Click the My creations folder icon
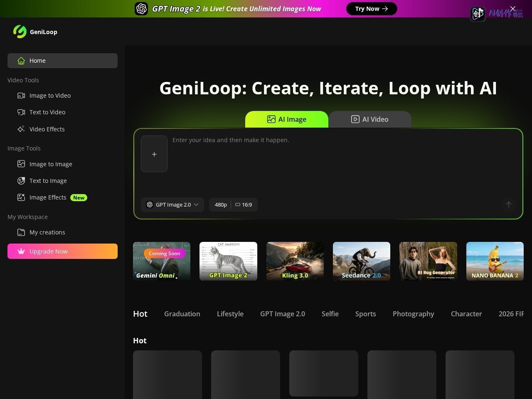This screenshot has height=399, width=532. (x=21, y=232)
